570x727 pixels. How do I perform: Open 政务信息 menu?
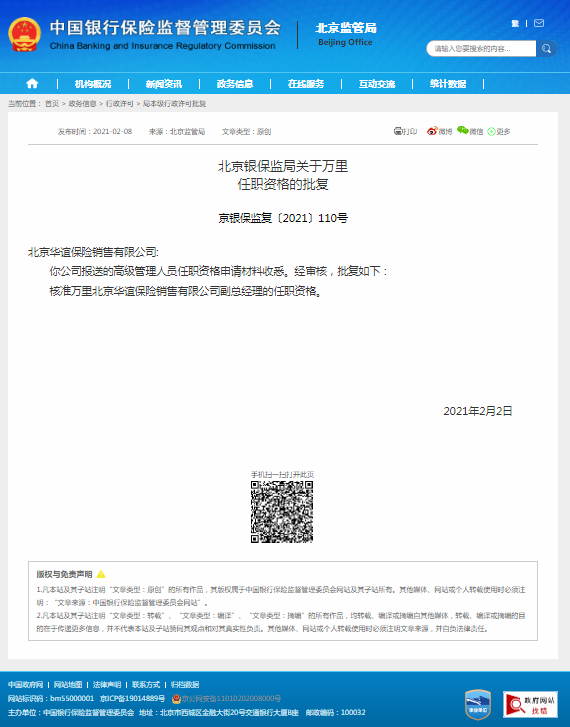(235, 84)
